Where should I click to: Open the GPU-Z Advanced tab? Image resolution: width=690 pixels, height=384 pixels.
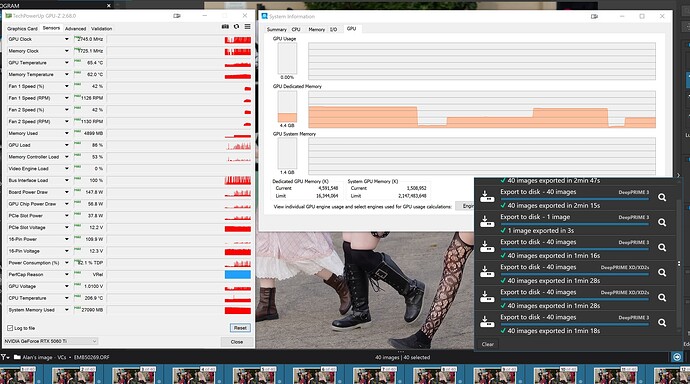[75, 29]
